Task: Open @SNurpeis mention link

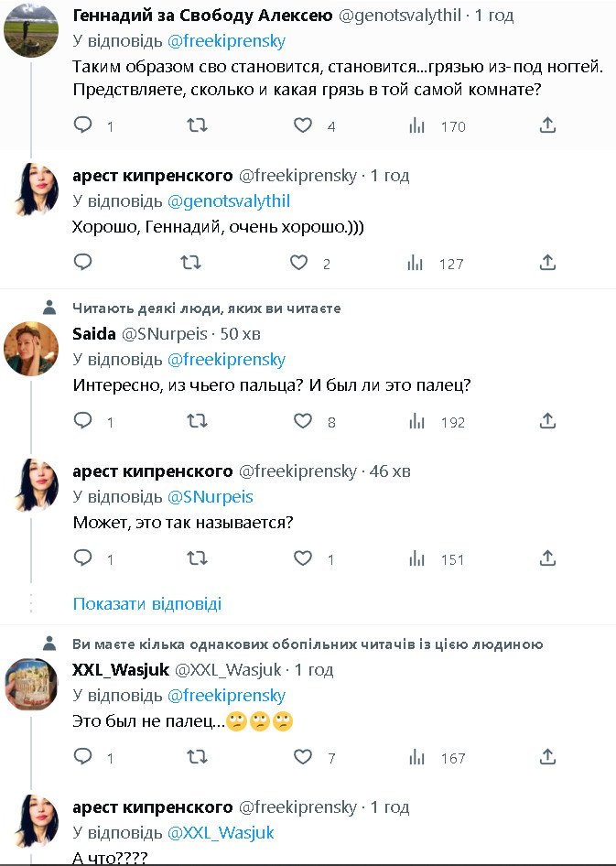Action: (211, 496)
